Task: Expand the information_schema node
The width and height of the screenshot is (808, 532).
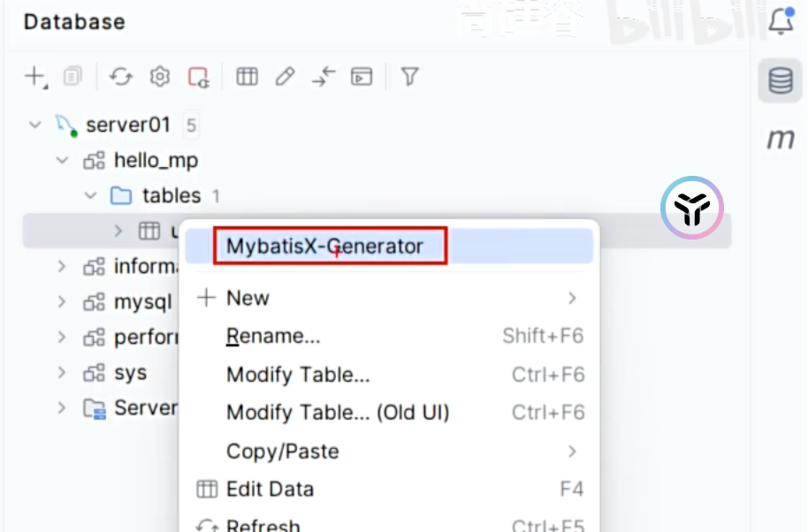Action: point(62,266)
